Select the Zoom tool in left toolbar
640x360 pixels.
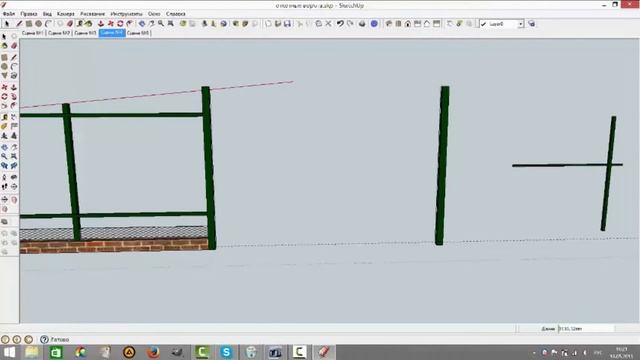(x=4, y=156)
